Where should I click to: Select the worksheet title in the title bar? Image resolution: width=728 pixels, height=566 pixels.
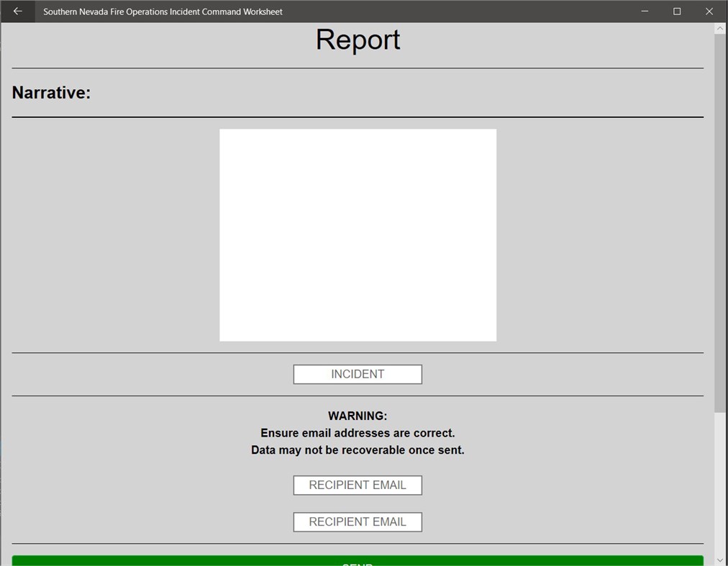(x=163, y=11)
